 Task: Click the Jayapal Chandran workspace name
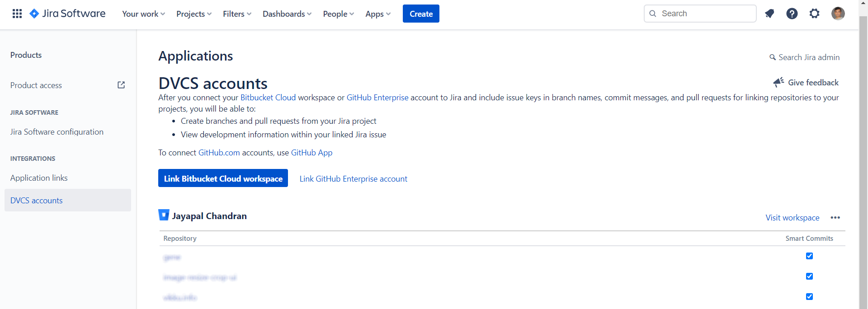(x=209, y=216)
